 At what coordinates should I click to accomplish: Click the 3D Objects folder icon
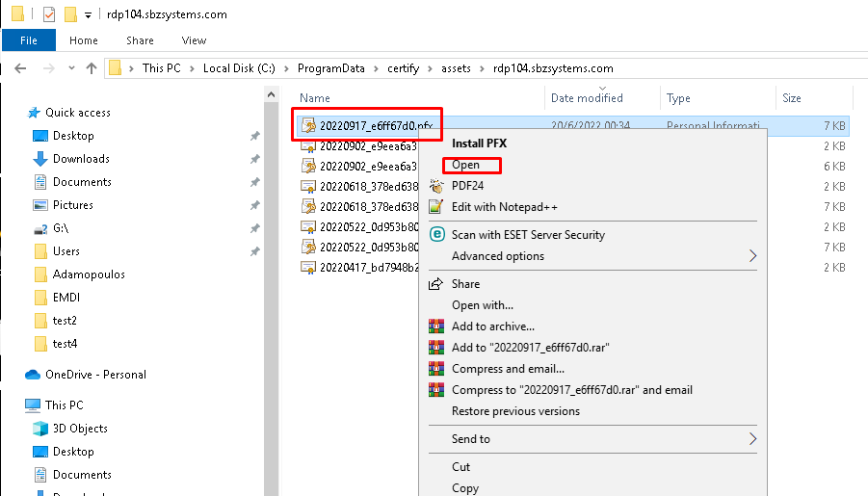40,429
